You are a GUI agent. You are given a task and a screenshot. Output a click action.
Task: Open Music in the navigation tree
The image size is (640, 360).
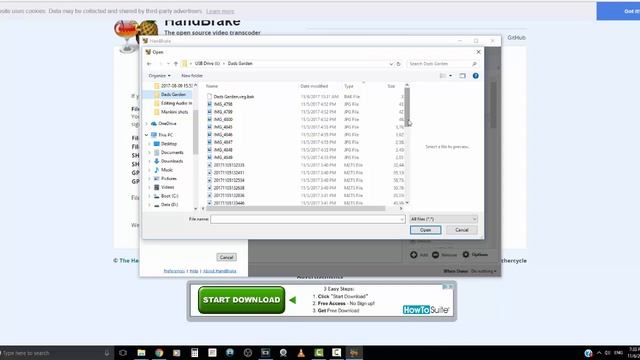click(x=167, y=170)
